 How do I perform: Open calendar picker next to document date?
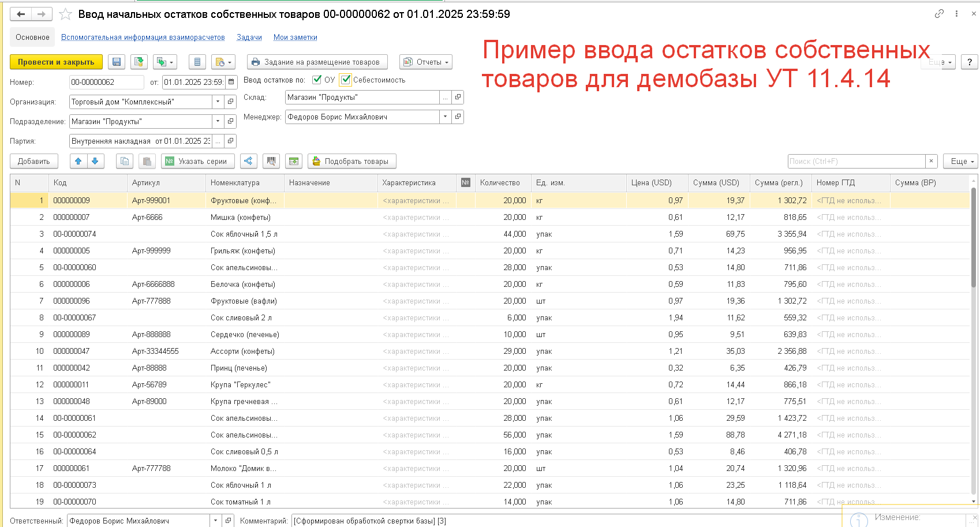pyautogui.click(x=231, y=83)
